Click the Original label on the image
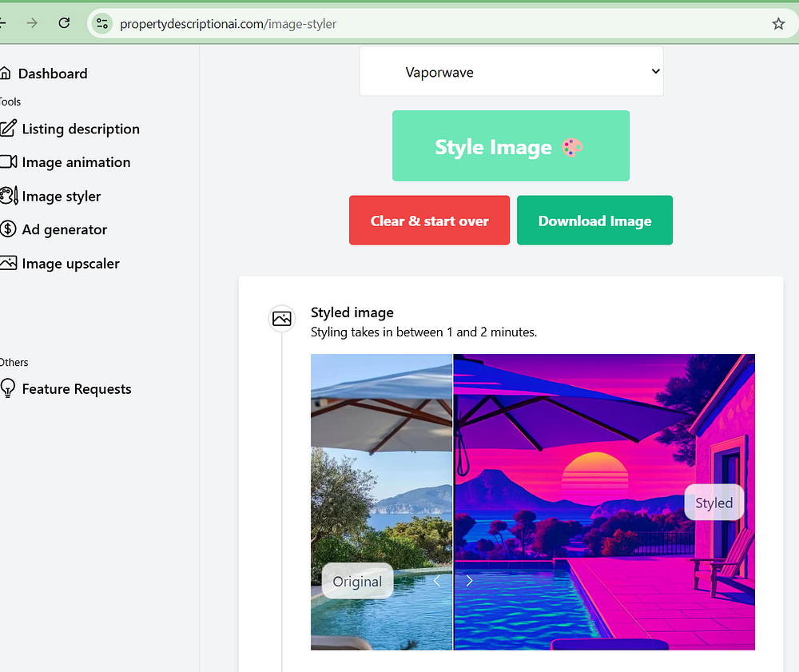The width and height of the screenshot is (799, 672). [357, 581]
